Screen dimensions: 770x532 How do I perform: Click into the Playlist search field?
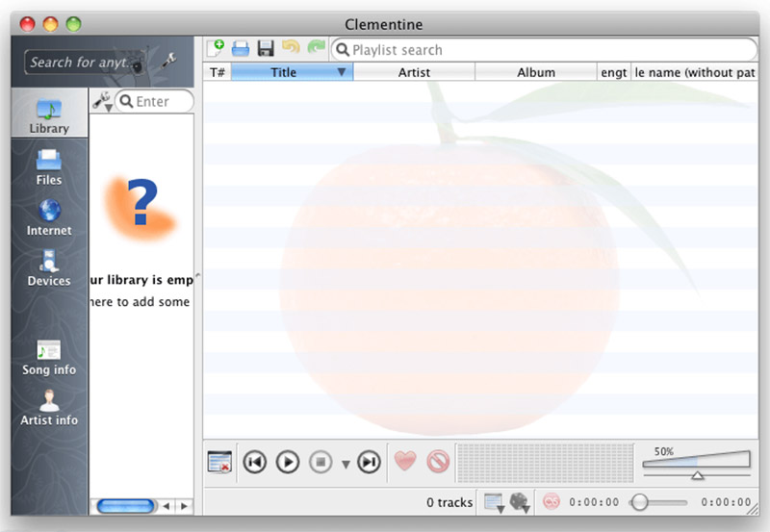549,50
